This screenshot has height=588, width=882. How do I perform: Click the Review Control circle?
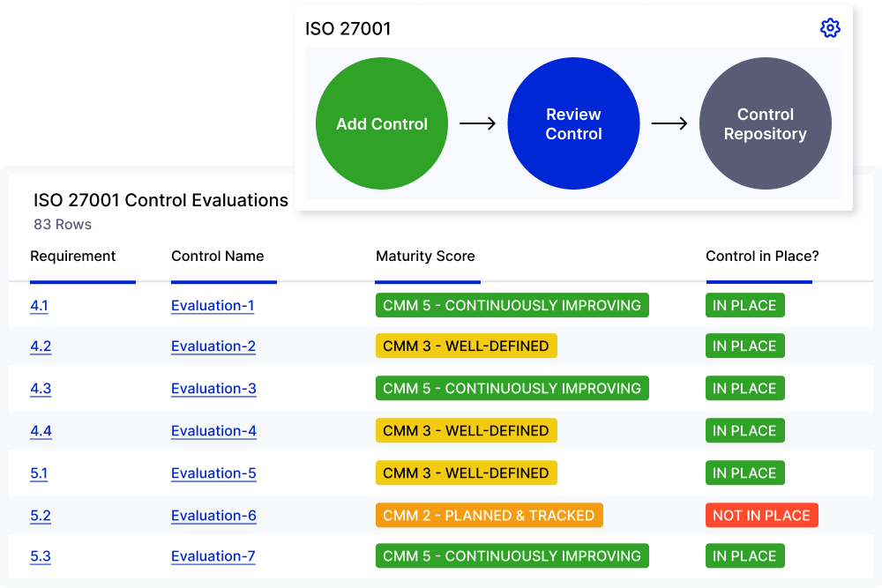573,123
